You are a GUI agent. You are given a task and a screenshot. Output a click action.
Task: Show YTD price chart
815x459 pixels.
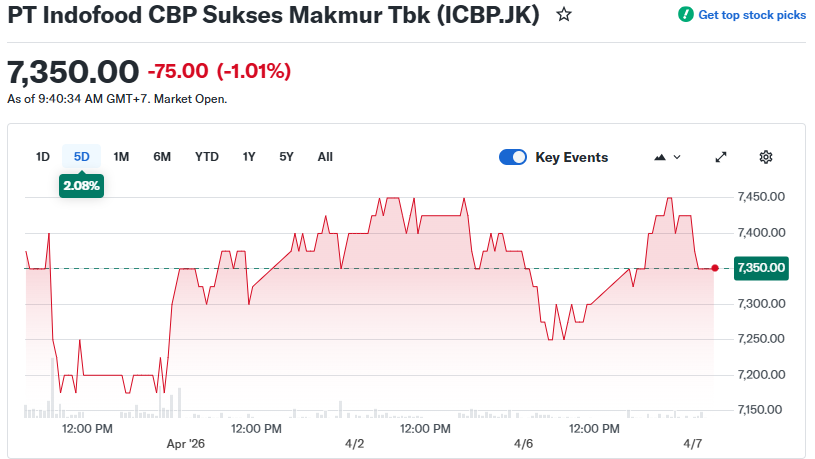207,157
